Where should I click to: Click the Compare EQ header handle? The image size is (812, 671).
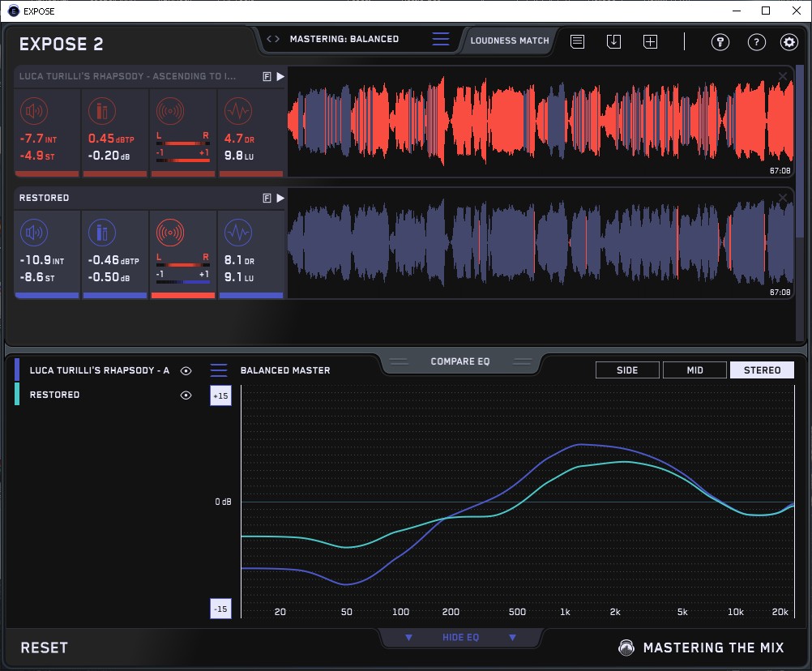(x=460, y=361)
